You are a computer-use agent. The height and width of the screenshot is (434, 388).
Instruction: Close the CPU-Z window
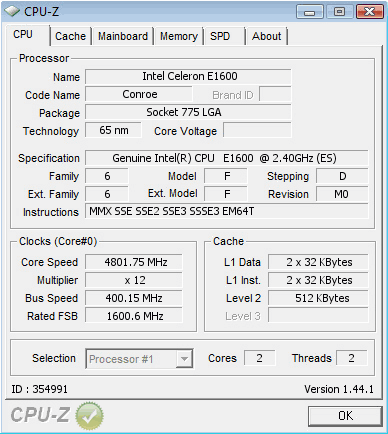point(369,12)
